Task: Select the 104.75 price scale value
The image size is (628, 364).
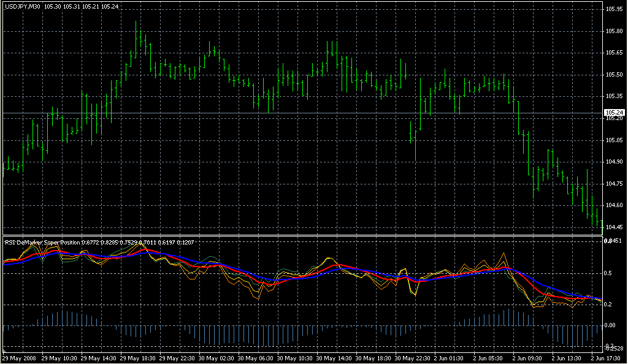Action: click(615, 184)
